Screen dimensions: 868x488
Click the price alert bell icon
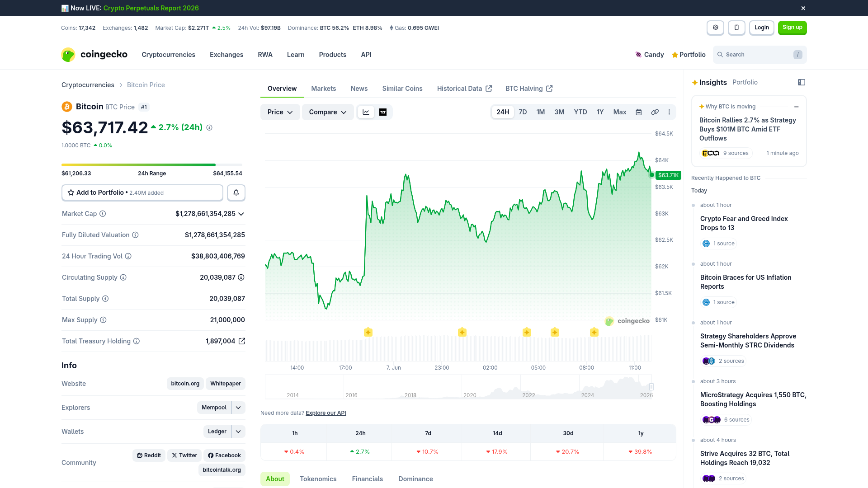(236, 192)
